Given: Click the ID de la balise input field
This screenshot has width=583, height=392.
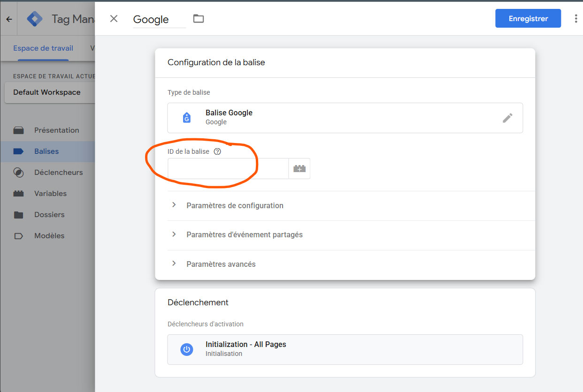Looking at the screenshot, I should tap(228, 169).
